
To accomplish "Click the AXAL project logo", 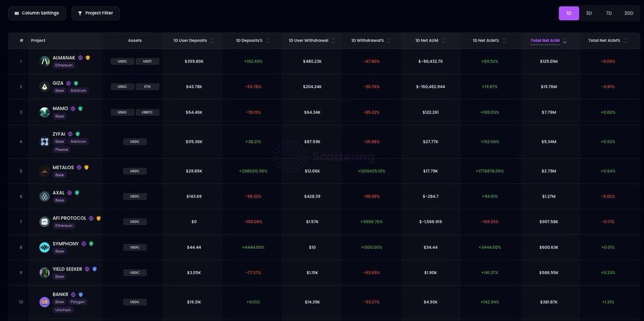I will pyautogui.click(x=44, y=196).
